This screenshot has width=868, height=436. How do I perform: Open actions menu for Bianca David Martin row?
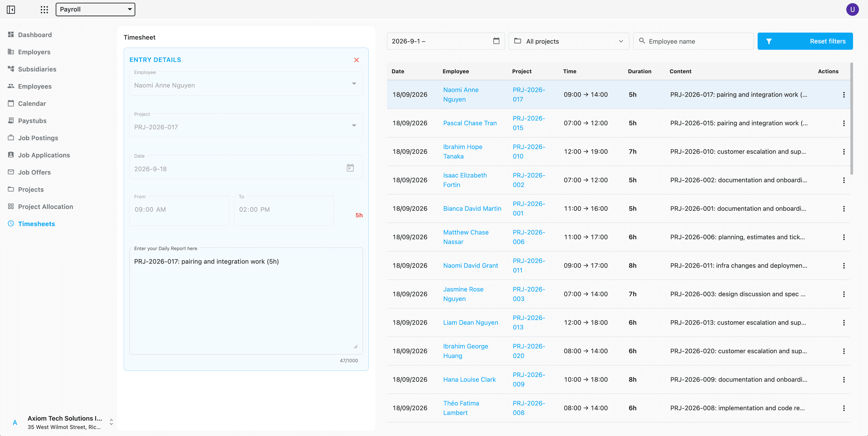tap(843, 209)
